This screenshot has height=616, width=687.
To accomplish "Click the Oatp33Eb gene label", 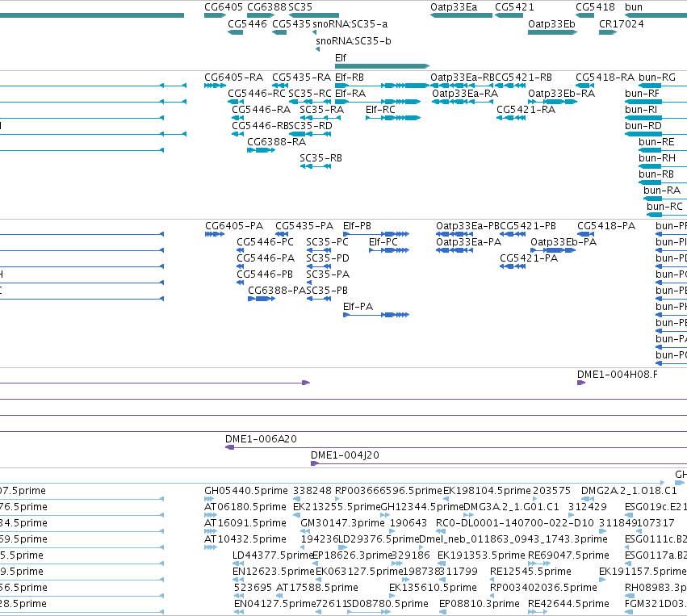I will (551, 24).
